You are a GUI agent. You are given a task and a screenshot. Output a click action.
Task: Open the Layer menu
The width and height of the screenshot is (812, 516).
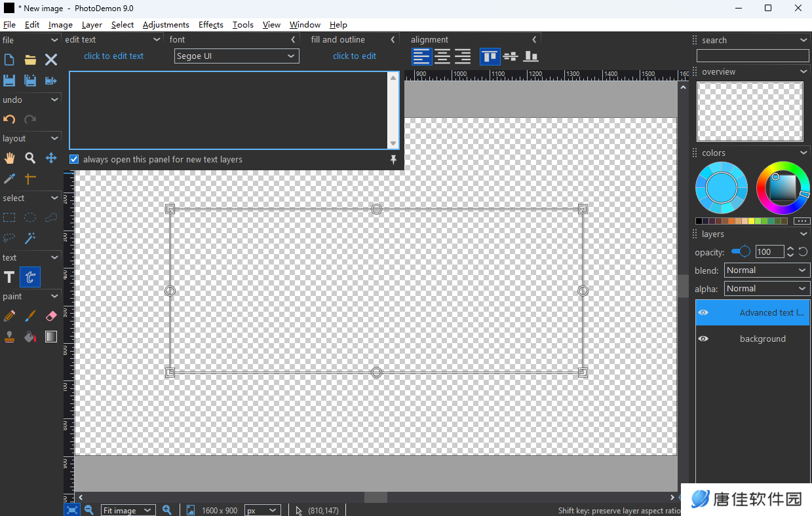coord(92,25)
